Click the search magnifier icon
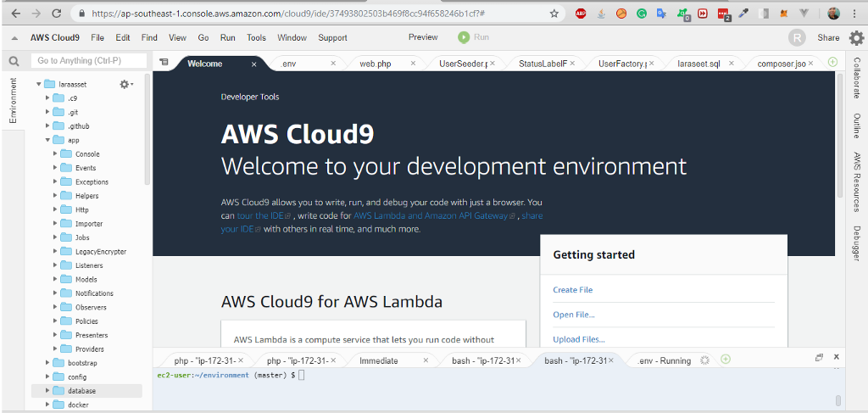Viewport: 868px width, 413px height. click(14, 61)
